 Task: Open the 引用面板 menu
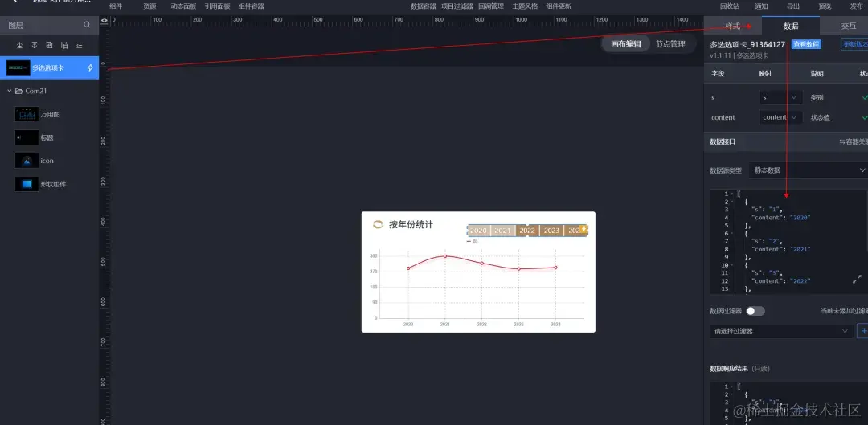pyautogui.click(x=217, y=6)
